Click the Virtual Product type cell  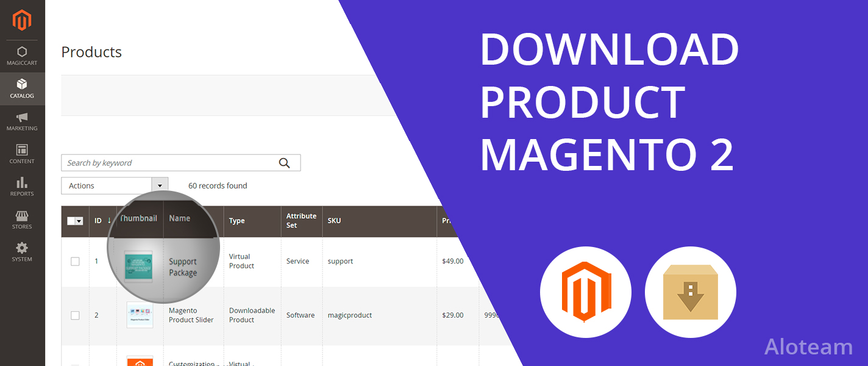pos(241,261)
